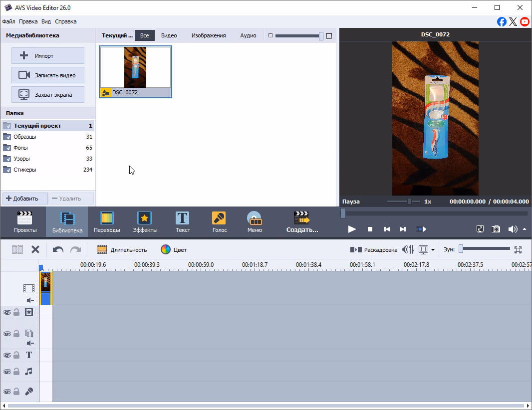This screenshot has height=410, width=532.
Task: Switch to the Видео media tab
Action: (169, 35)
